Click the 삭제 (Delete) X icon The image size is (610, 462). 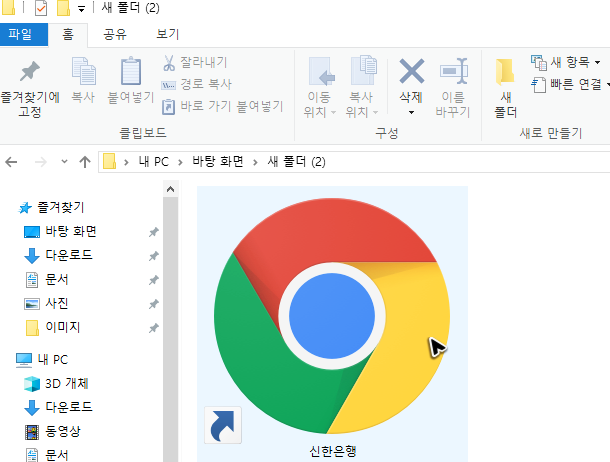click(x=412, y=71)
